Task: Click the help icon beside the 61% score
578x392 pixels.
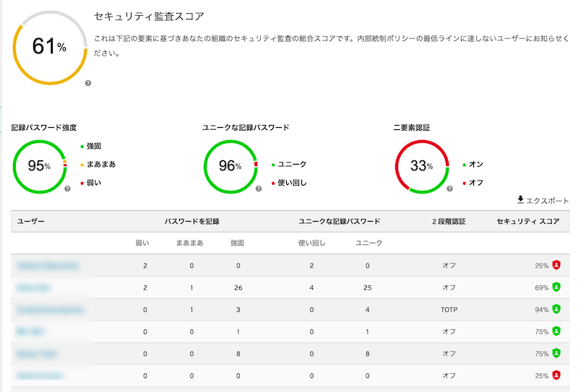Action: click(x=88, y=84)
